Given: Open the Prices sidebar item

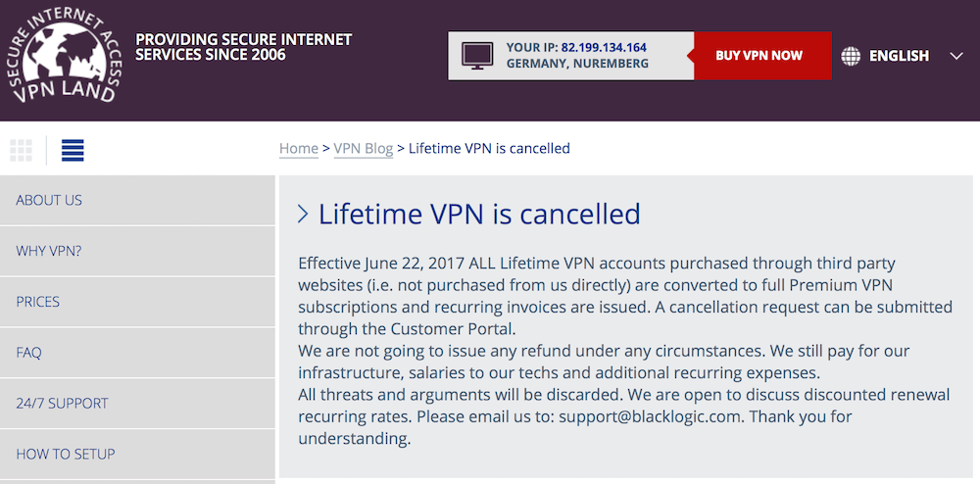Looking at the screenshot, I should pos(38,302).
